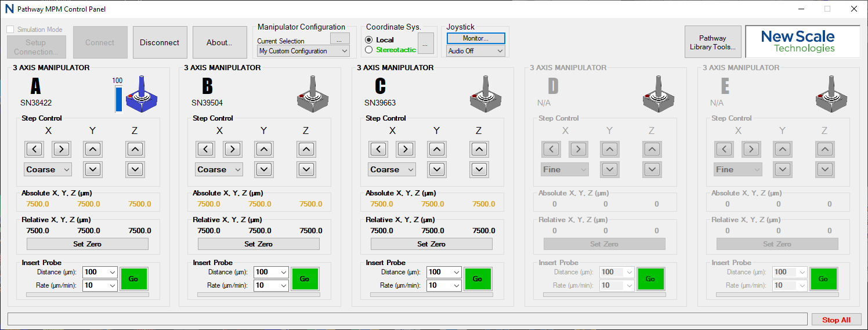Click manipulator B serial number SN39504
The image size is (868, 330).
(207, 103)
